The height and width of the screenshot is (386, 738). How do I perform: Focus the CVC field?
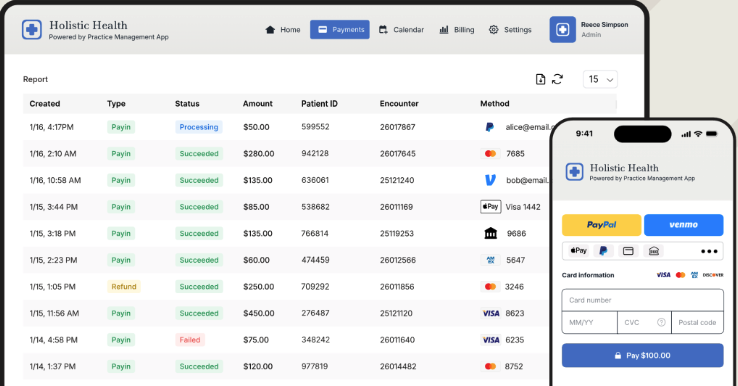[644, 322]
